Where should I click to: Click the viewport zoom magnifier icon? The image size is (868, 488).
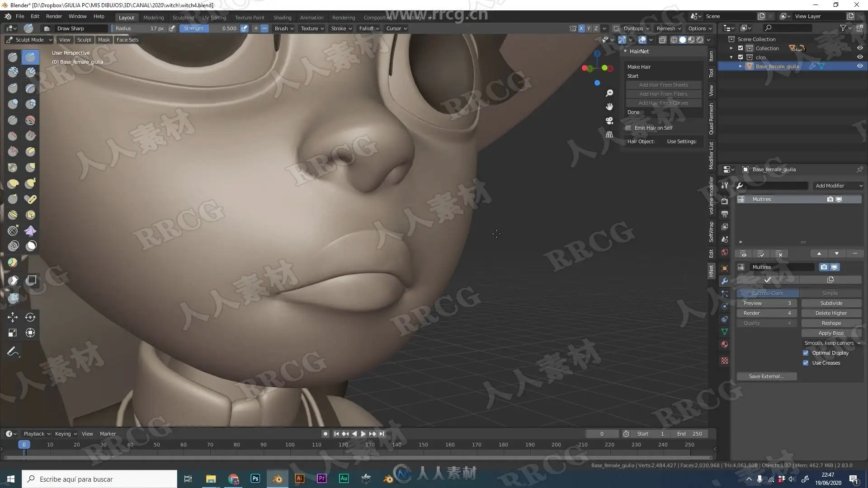pyautogui.click(x=609, y=93)
